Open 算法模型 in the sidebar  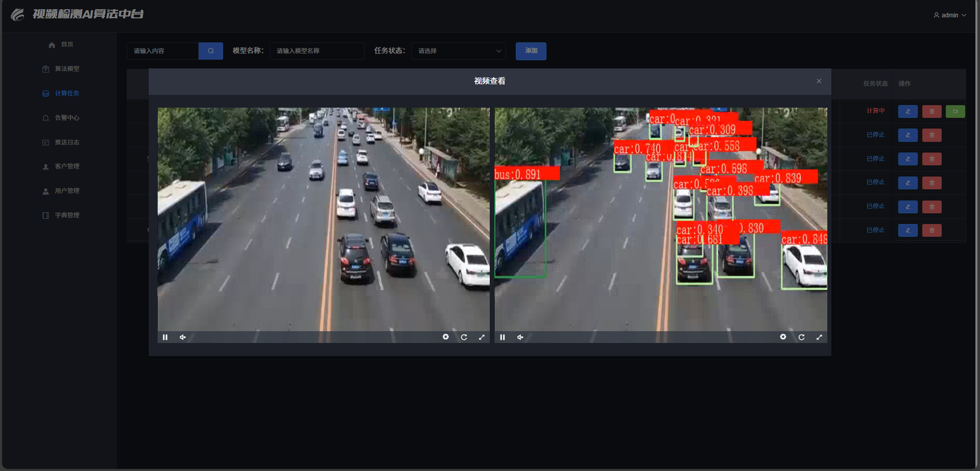tap(60, 69)
